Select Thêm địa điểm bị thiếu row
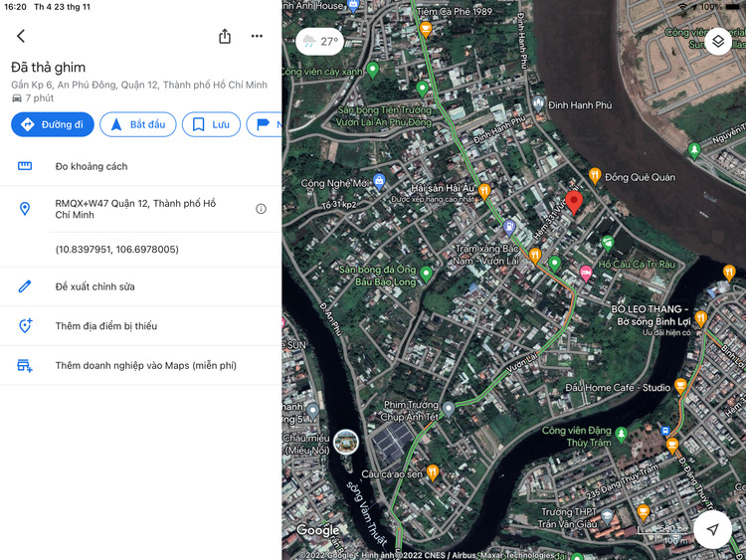This screenshot has height=560, width=746. pyautogui.click(x=141, y=326)
